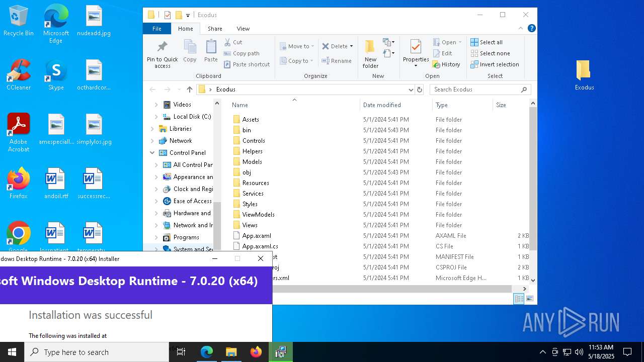Image resolution: width=644 pixels, height=362 pixels.
Task: Switch to the Home ribbon tab
Action: click(185, 29)
